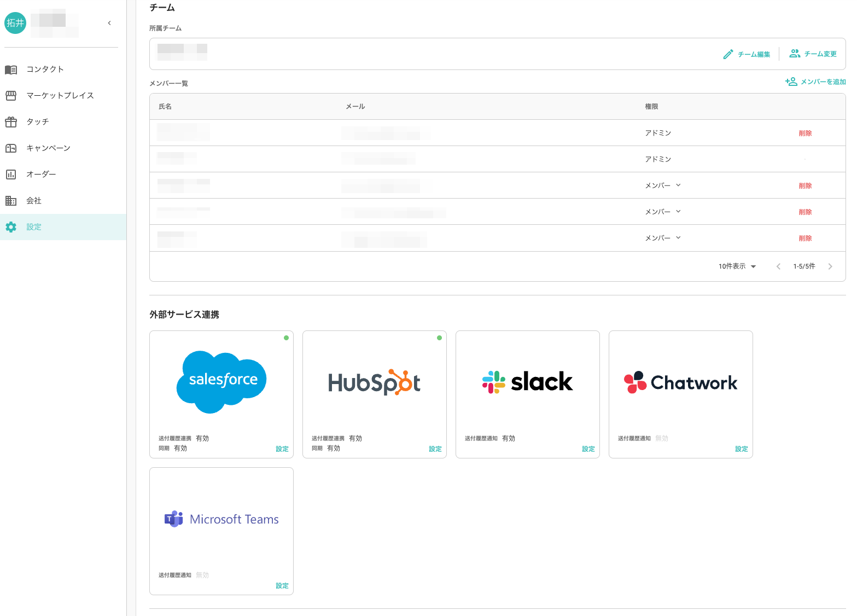Click the メール column header
857x616 pixels.
click(355, 107)
